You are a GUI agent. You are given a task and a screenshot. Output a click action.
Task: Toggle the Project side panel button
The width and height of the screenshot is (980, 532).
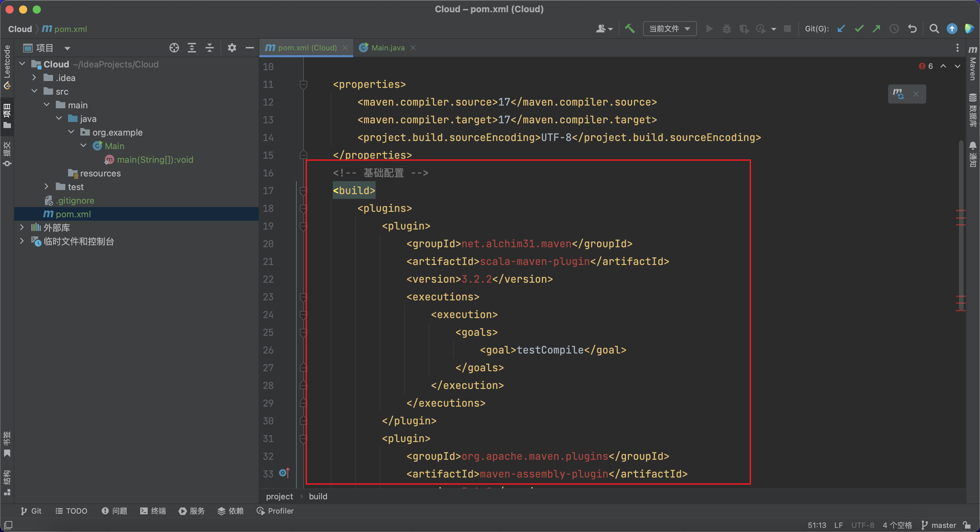coord(7,115)
